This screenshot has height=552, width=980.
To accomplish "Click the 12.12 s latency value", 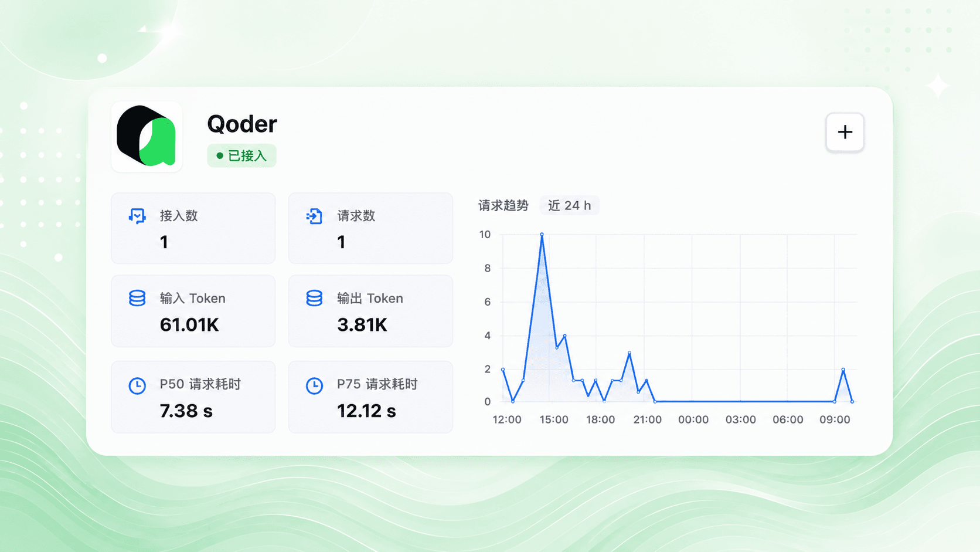I will 366,411.
